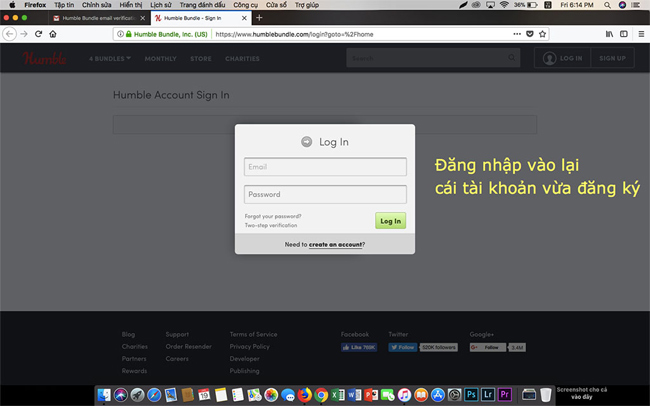Click the Firefox home icon

pyautogui.click(x=53, y=33)
